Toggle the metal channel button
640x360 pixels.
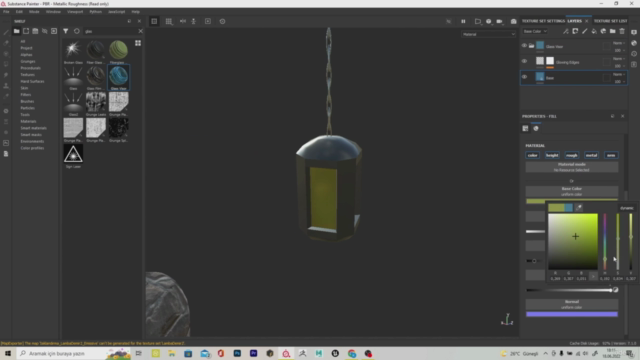pos(591,155)
